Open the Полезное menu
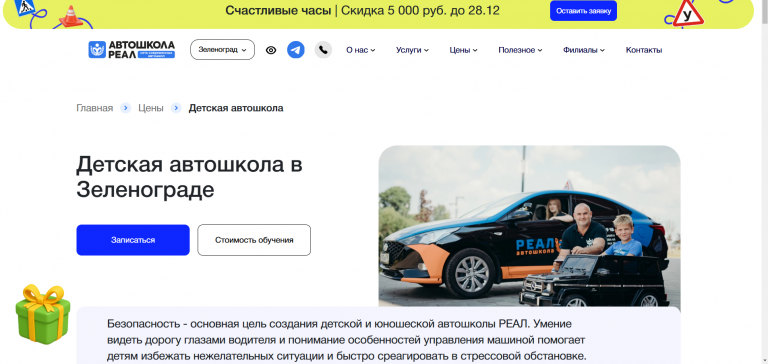 click(520, 50)
